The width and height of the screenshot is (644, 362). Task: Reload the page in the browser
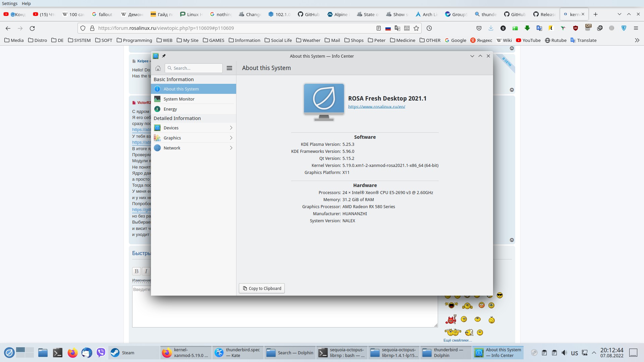pos(32,28)
